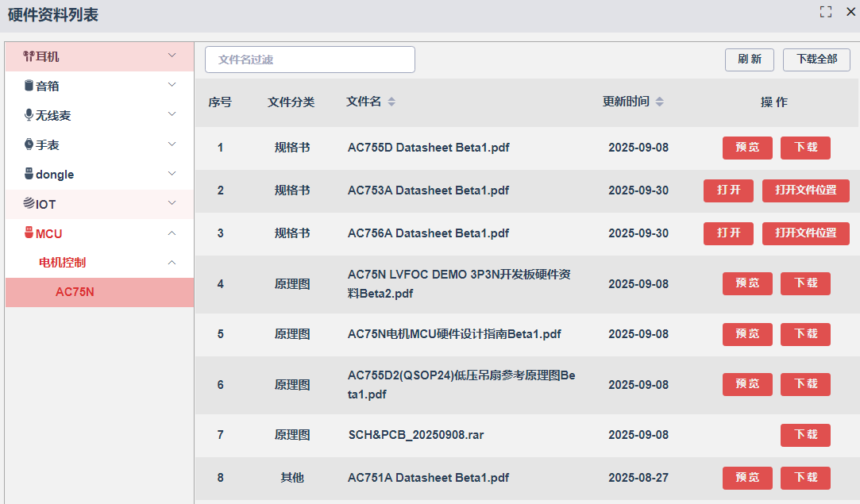Image resolution: width=860 pixels, height=504 pixels.
Task: Click file name SCH&PCB_20250908.rar
Action: point(416,435)
